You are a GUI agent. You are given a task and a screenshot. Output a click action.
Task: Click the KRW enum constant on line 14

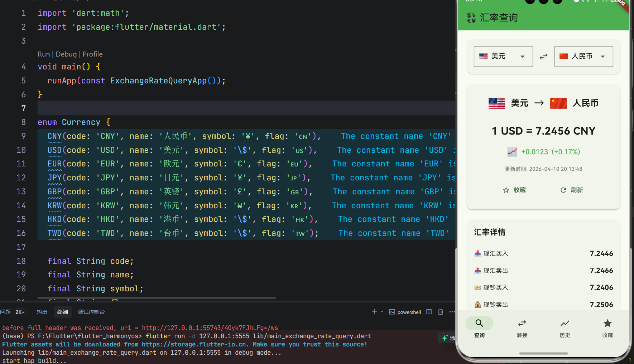[x=54, y=206]
